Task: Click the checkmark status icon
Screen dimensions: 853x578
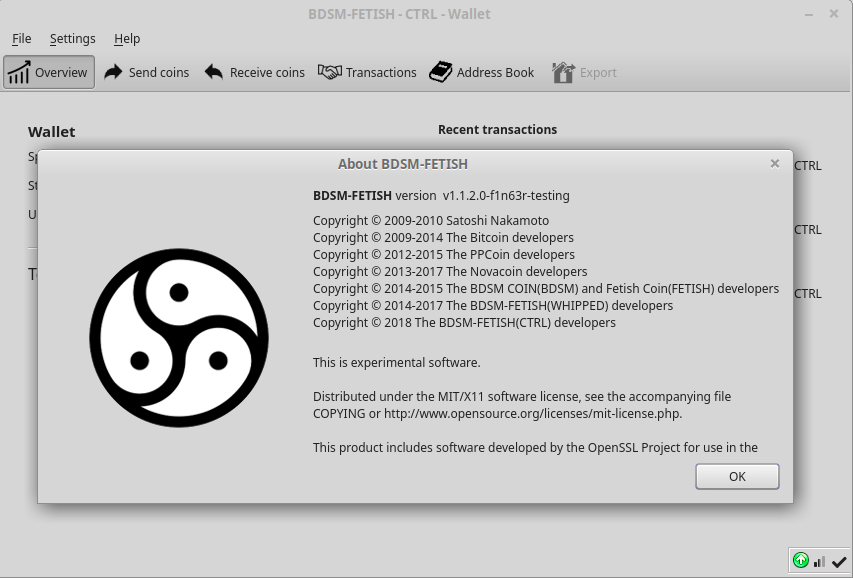Action: [839, 562]
